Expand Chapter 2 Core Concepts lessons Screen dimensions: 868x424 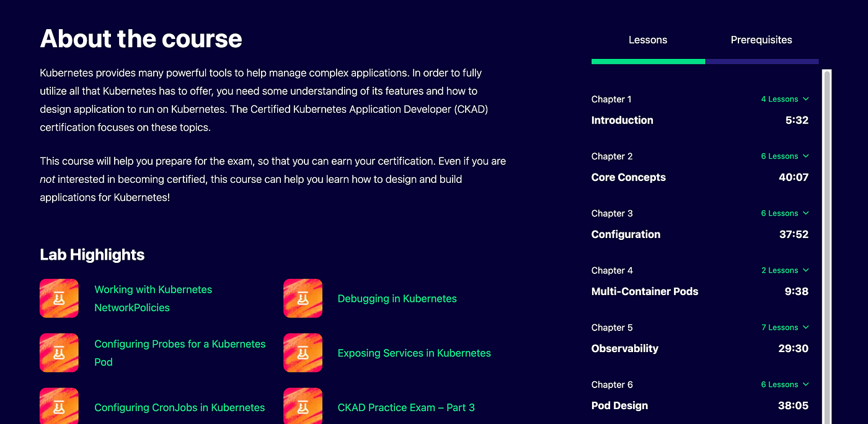pyautogui.click(x=785, y=156)
